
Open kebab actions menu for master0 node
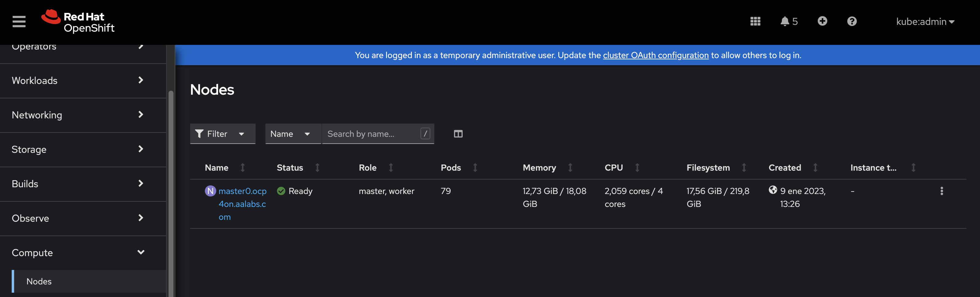coord(942,191)
